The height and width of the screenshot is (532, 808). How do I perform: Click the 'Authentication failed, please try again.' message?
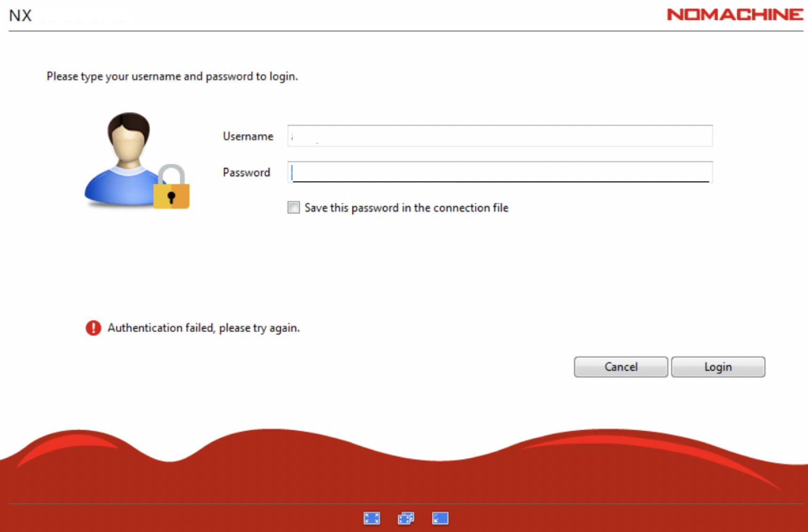(204, 328)
